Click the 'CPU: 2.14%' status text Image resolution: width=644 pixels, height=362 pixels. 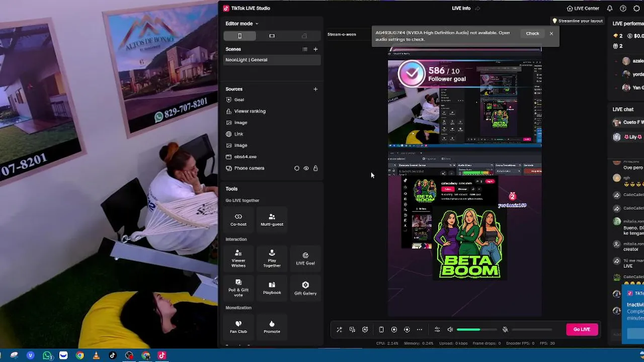tap(387, 343)
